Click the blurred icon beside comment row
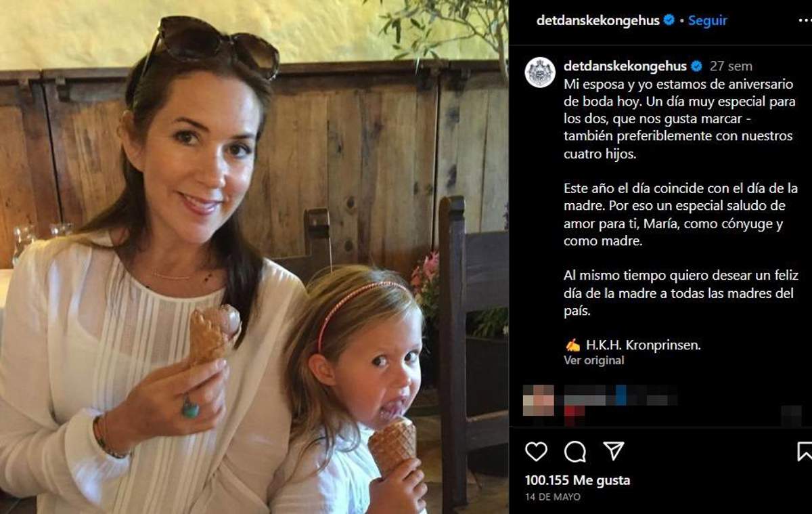 point(791,415)
